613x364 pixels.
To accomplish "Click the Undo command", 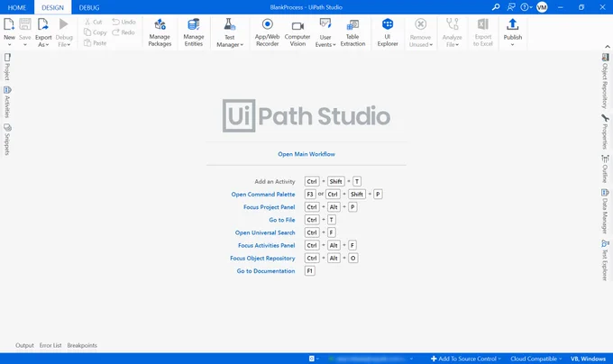I will 124,22.
